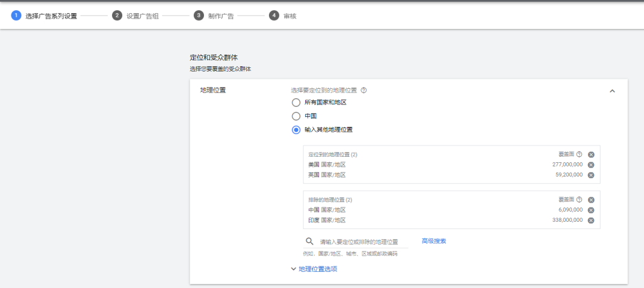Click the 地理位置 section label
Image resolution: width=644 pixels, height=288 pixels.
coord(213,91)
